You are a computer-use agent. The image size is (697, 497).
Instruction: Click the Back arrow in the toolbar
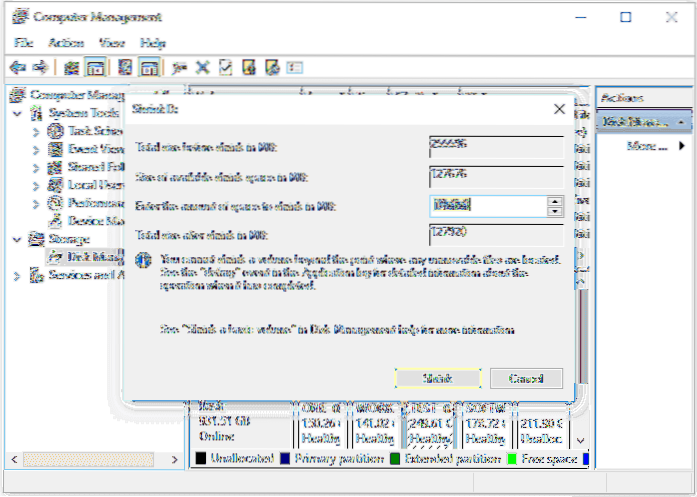tap(17, 67)
